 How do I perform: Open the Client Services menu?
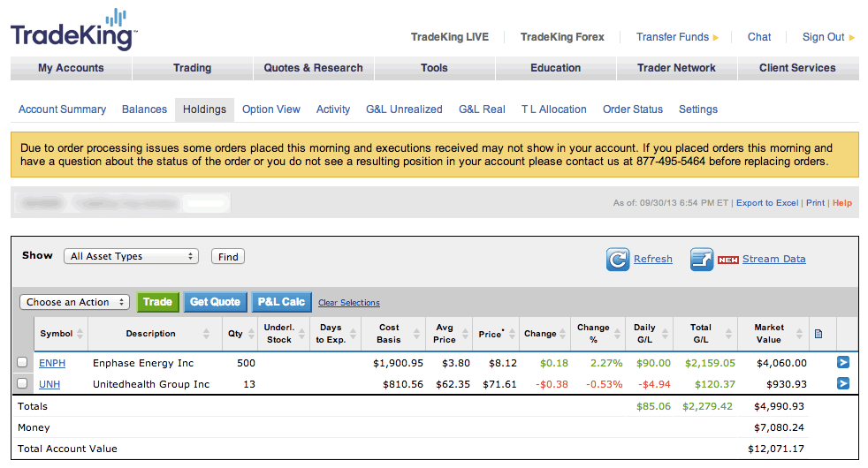pyautogui.click(x=797, y=68)
